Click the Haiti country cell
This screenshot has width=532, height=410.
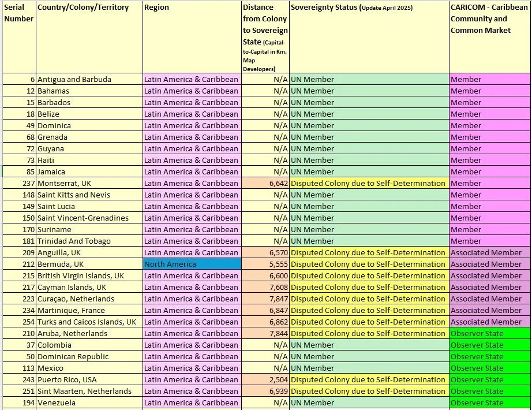pyautogui.click(x=89, y=160)
